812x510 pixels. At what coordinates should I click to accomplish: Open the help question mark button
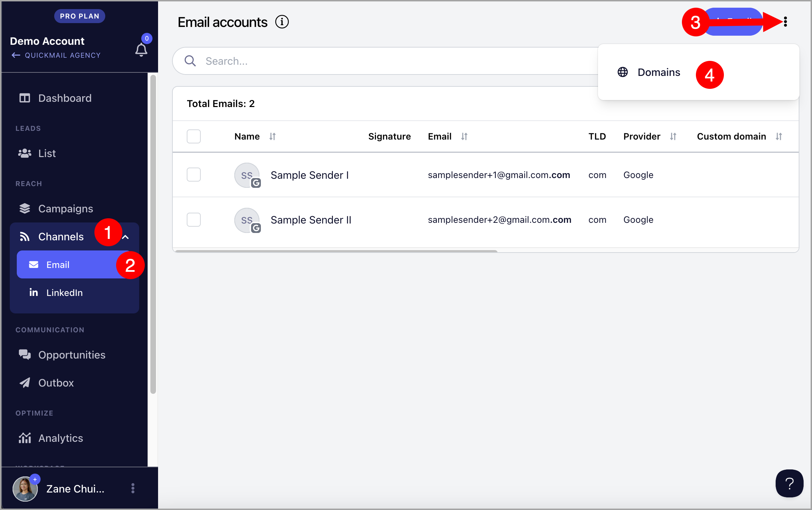(789, 483)
